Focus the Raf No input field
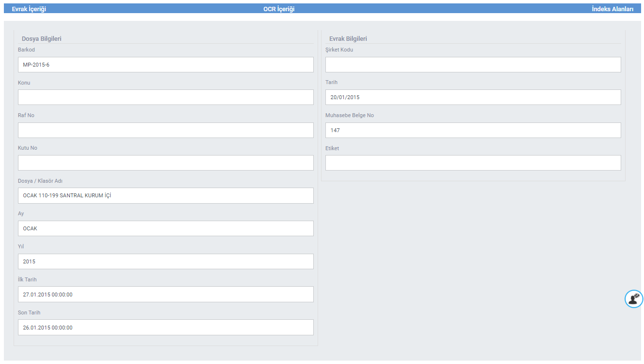The image size is (644, 364). pyautogui.click(x=166, y=130)
